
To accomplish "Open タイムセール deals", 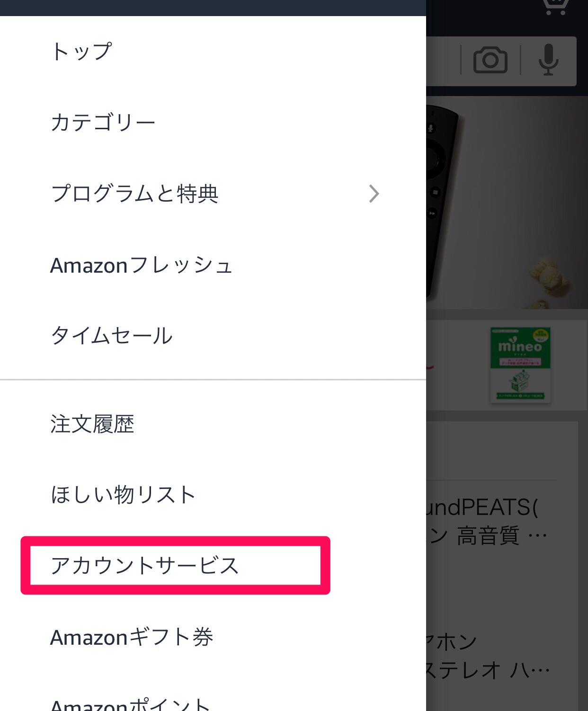I will 112,336.
